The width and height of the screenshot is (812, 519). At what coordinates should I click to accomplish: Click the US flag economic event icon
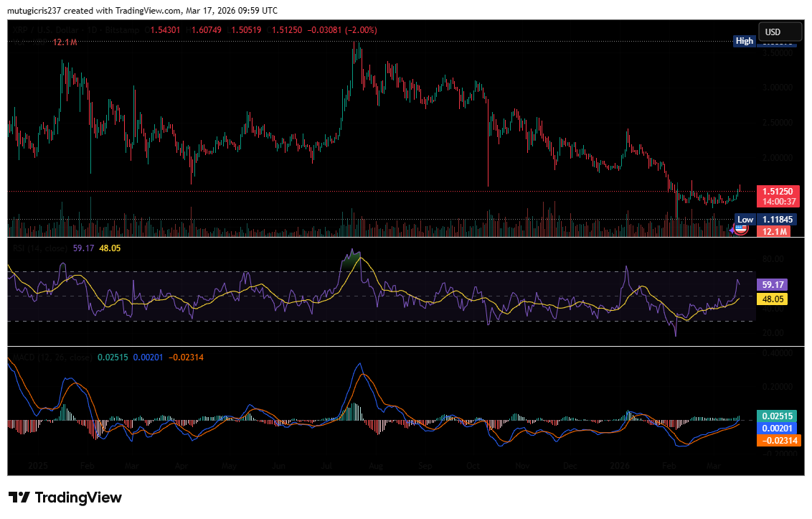742,229
